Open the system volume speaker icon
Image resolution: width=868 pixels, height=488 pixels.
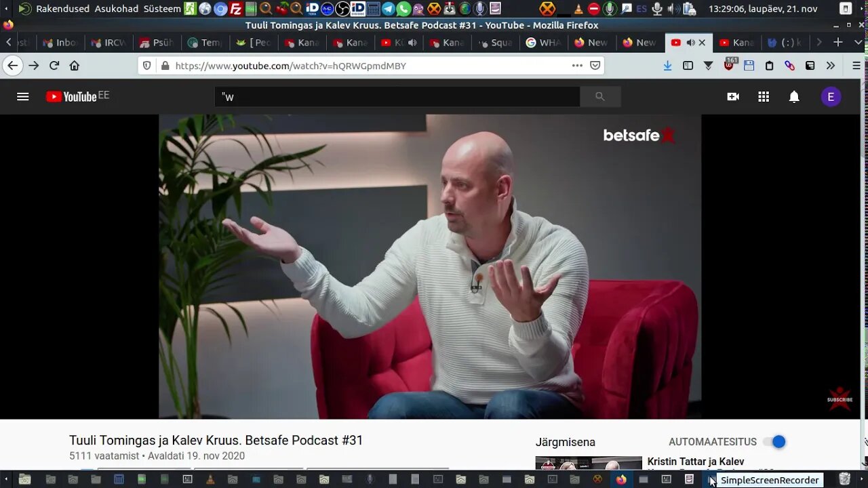pyautogui.click(x=673, y=9)
